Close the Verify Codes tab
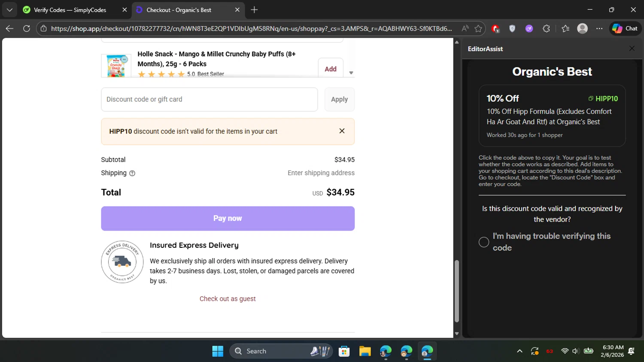644x362 pixels. pos(125,10)
